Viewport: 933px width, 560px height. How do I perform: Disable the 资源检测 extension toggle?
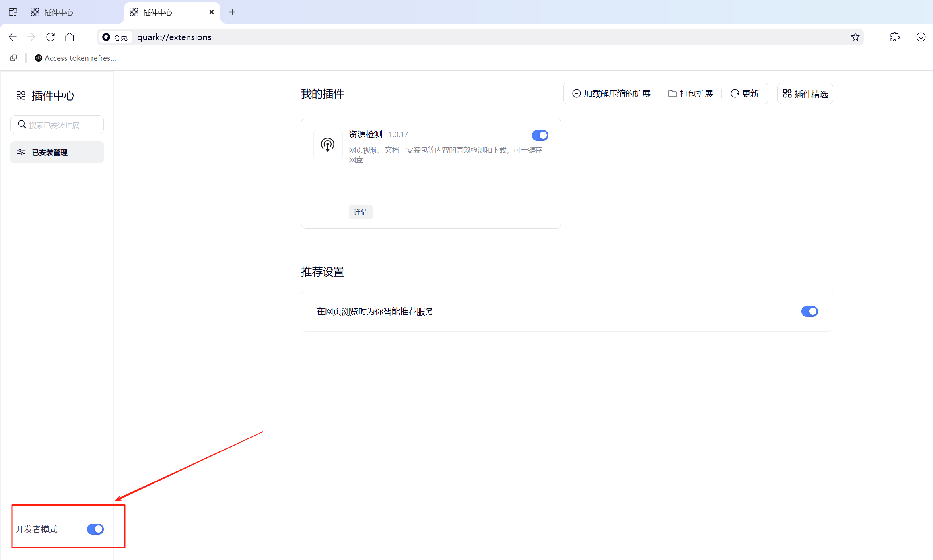(540, 135)
